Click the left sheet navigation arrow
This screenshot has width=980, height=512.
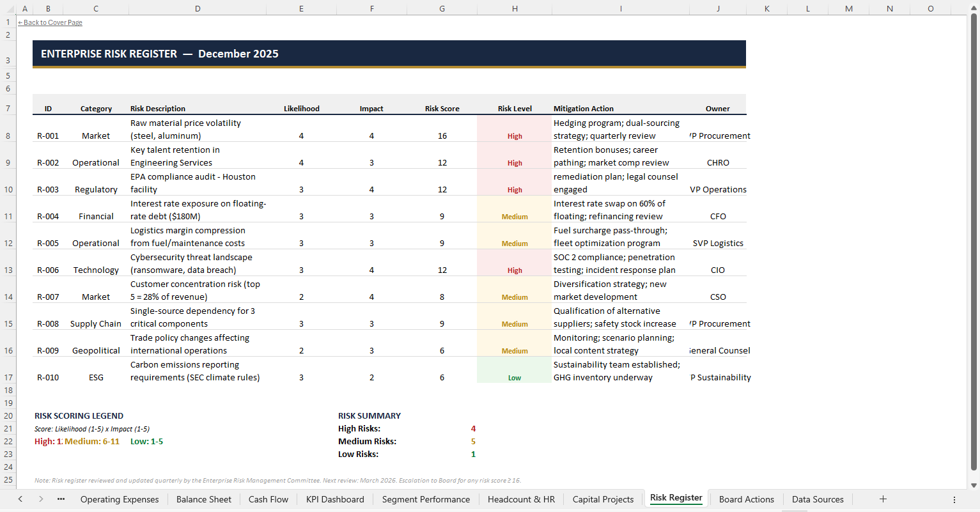20,499
